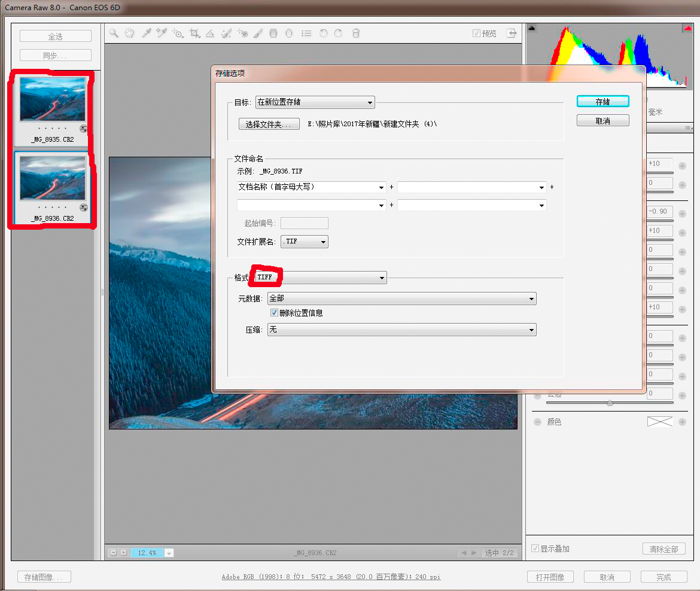Toggle the 预览 preview checkbox
This screenshot has width=700, height=591.
476,33
